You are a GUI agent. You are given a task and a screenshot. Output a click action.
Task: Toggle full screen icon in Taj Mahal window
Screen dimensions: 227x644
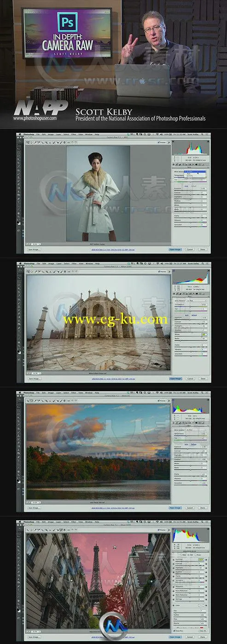pos(169,271)
